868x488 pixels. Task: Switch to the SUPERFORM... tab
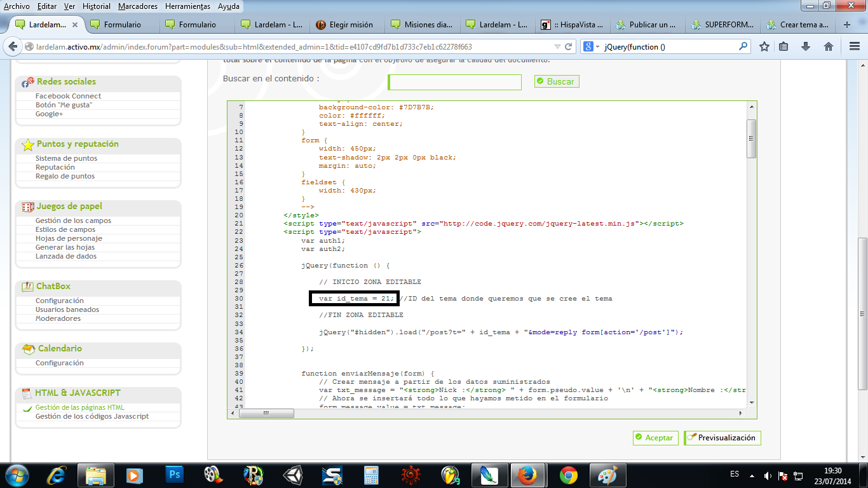(x=723, y=25)
